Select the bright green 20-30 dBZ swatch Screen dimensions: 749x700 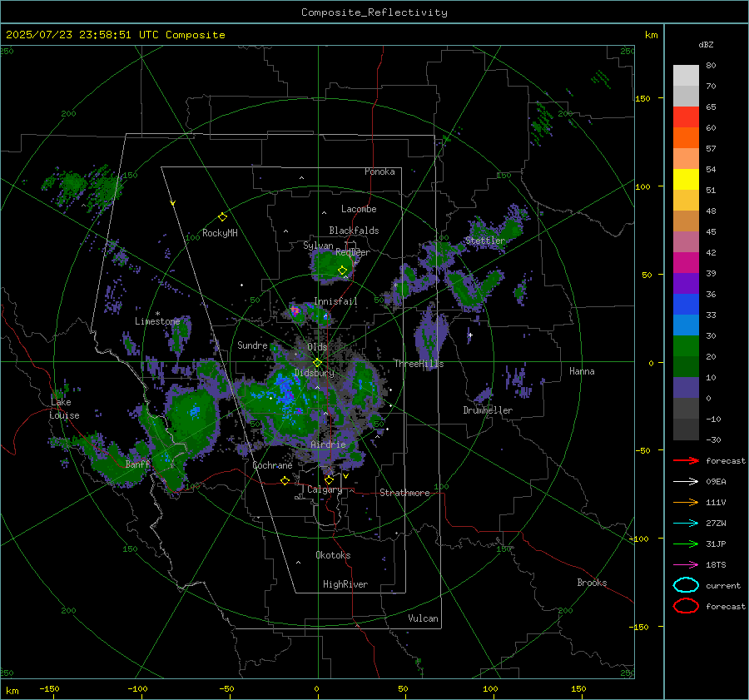click(x=686, y=346)
